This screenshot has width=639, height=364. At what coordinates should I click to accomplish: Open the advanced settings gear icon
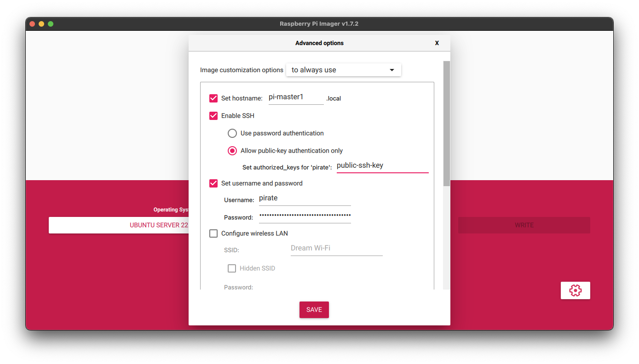point(575,290)
